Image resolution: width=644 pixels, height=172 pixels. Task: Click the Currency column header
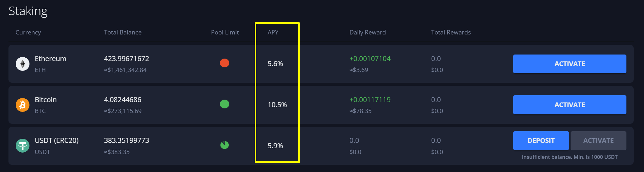[28, 32]
